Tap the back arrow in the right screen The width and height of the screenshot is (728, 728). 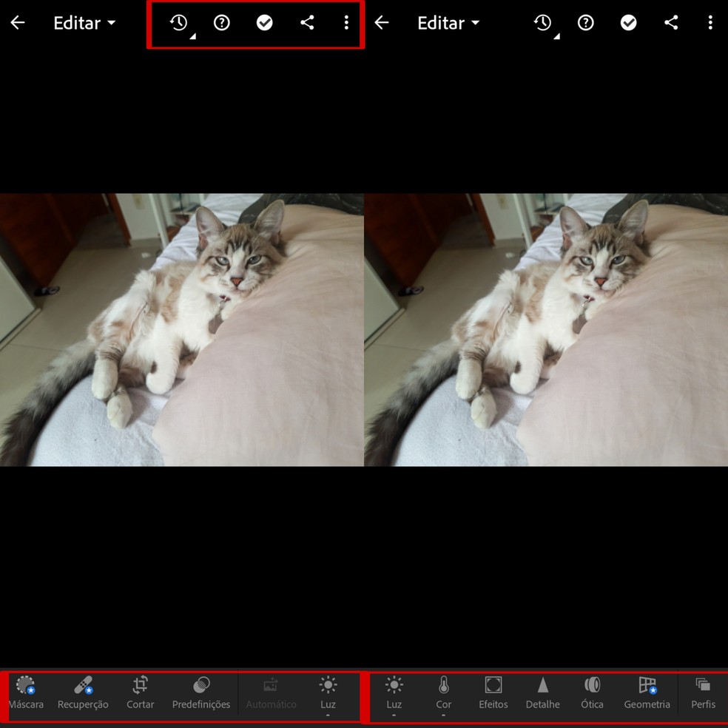click(x=382, y=22)
